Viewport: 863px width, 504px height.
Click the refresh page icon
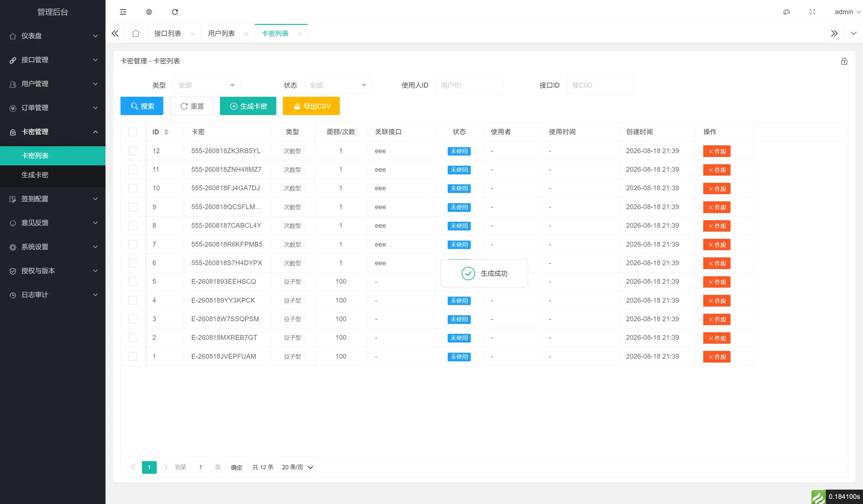coord(175,12)
